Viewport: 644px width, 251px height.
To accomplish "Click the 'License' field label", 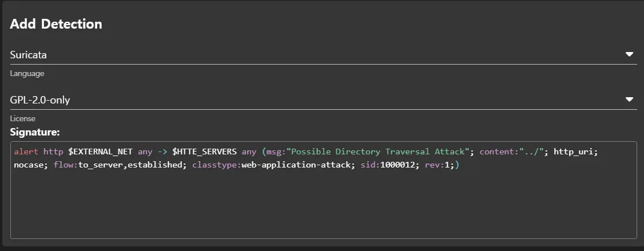I will point(22,119).
